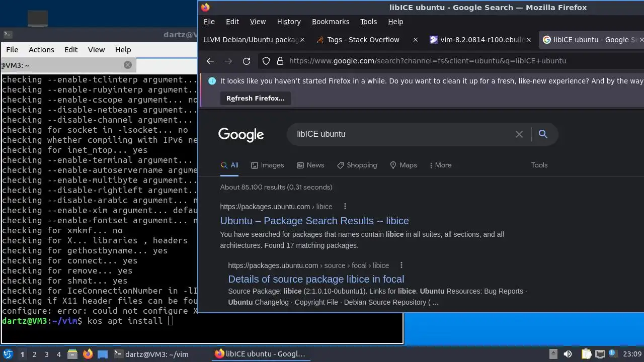This screenshot has width=644, height=362.
Task: Click the Firefox forward arrow button
Action: 228,61
